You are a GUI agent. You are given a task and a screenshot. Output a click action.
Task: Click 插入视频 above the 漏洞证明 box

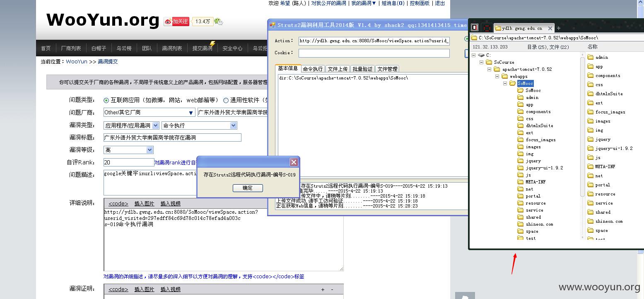170,289
